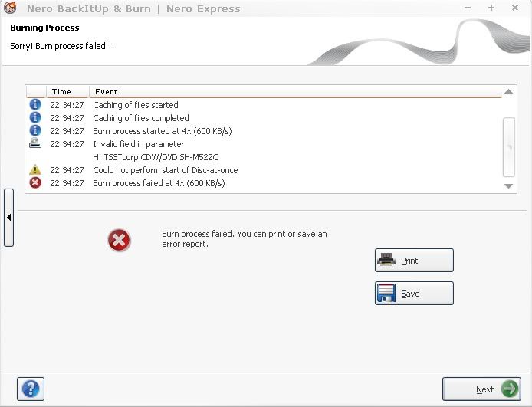Click the event log scroll up arrow

(x=508, y=91)
